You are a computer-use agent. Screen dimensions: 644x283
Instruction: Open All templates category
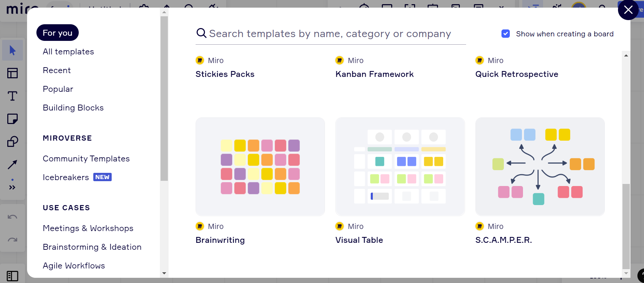click(x=68, y=52)
